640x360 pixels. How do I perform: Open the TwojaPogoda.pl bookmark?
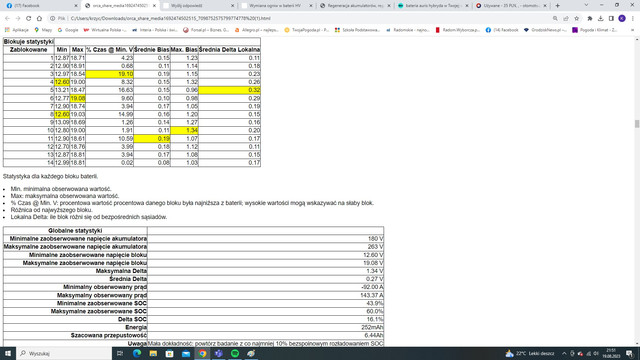pos(307,30)
